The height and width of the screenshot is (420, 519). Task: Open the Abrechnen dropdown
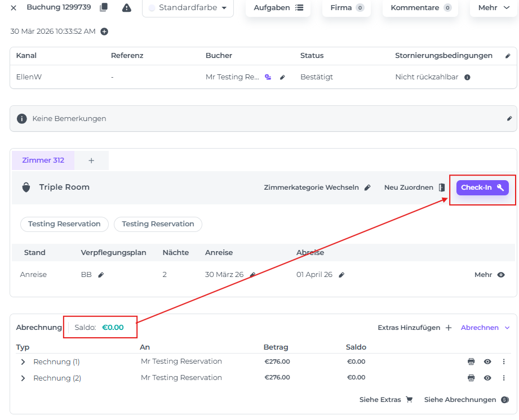pos(485,328)
